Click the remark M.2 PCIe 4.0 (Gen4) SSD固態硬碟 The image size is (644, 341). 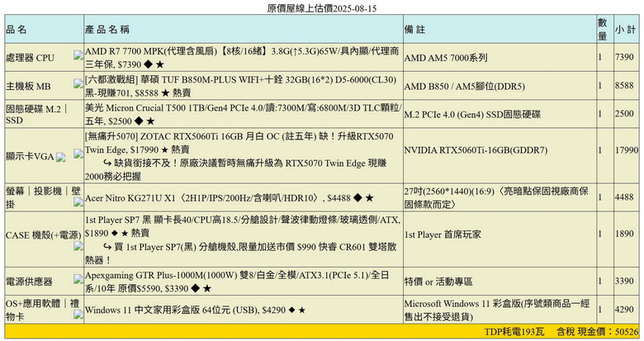[472, 115]
